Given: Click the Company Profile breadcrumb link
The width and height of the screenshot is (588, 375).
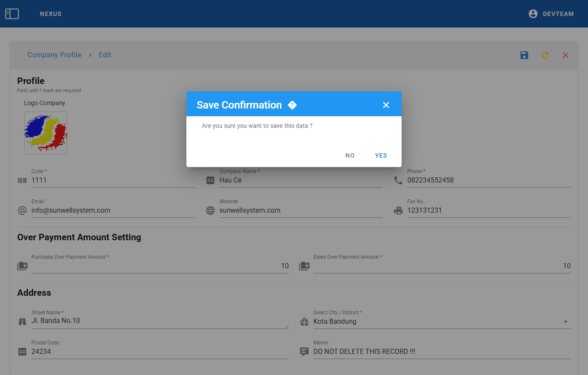Looking at the screenshot, I should click(x=54, y=55).
